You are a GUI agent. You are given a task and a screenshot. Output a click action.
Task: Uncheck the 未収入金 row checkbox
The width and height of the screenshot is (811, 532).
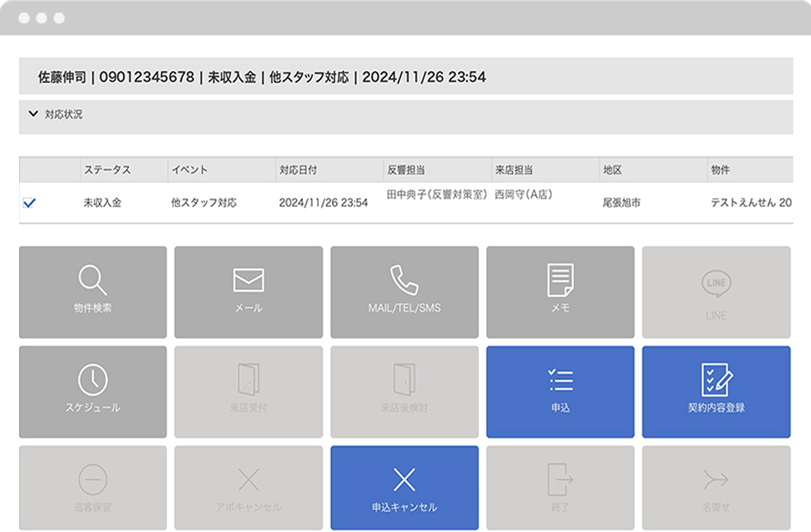(29, 203)
